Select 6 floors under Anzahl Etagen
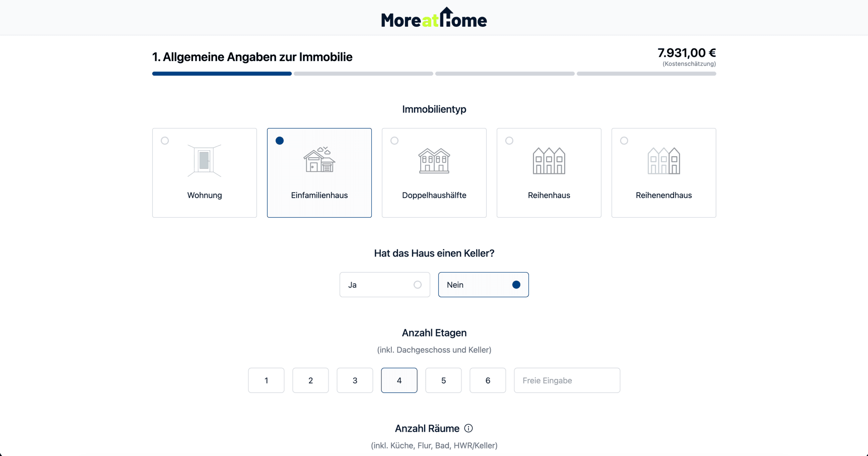Image resolution: width=868 pixels, height=456 pixels. (488, 380)
